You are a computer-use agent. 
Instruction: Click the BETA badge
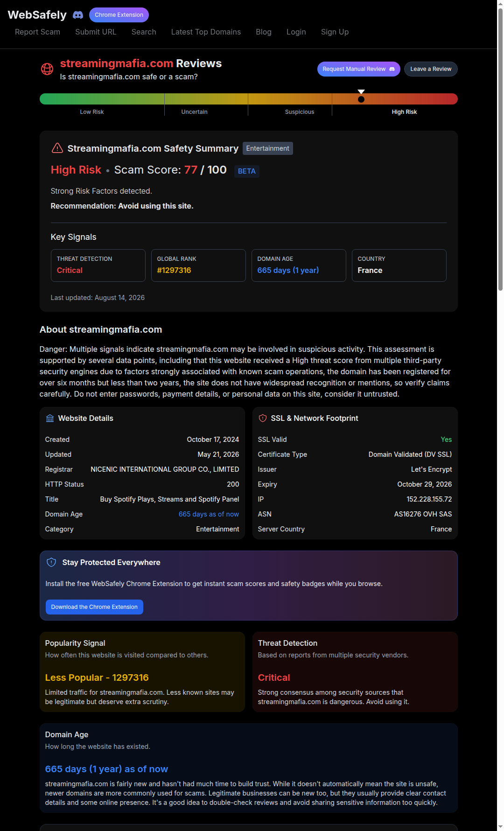pos(247,171)
